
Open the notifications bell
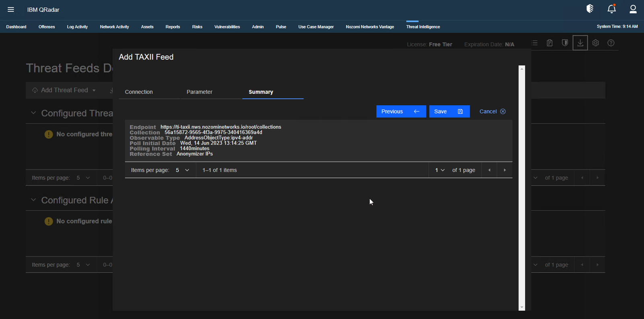611,9
